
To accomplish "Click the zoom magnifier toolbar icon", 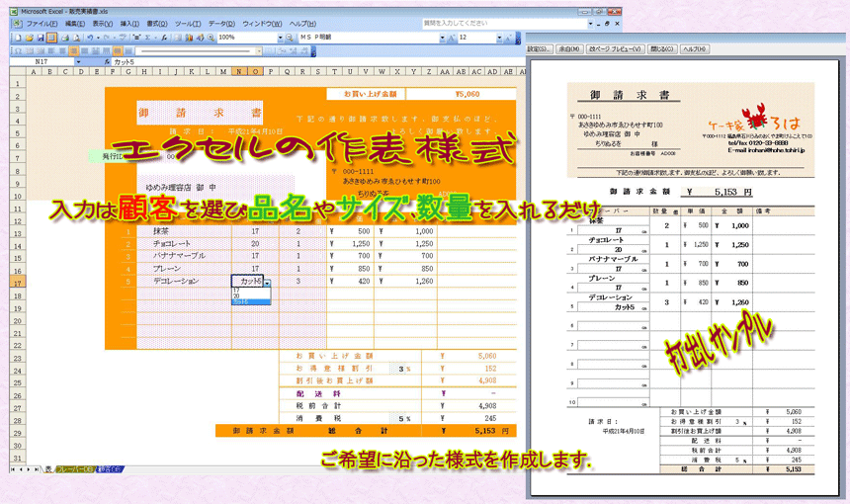I will pyautogui.click(x=208, y=37).
